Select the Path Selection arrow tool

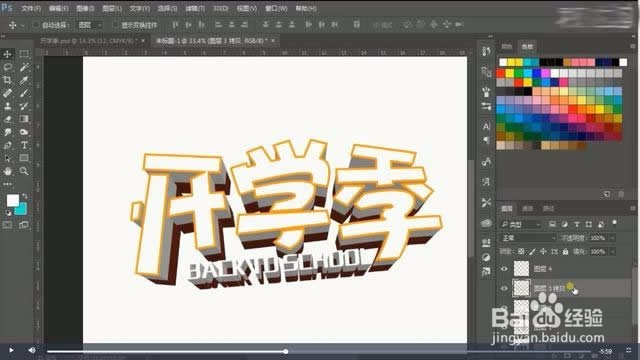pos(7,158)
